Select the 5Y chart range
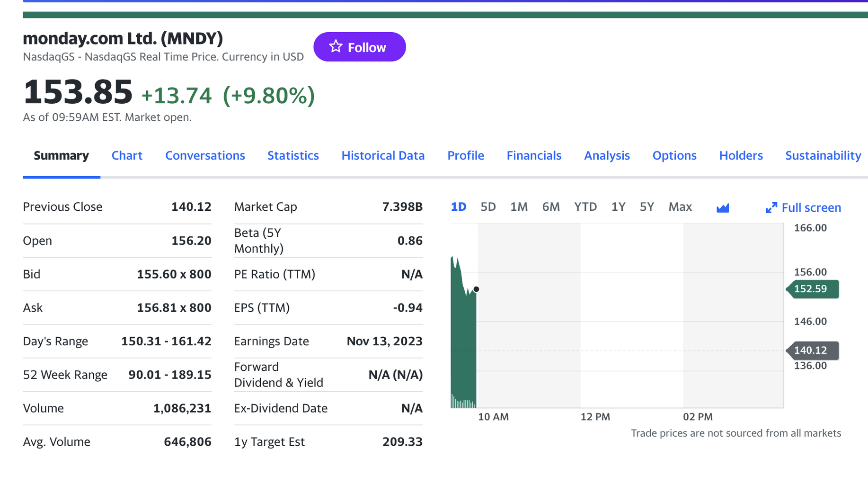The width and height of the screenshot is (868, 485). [647, 207]
